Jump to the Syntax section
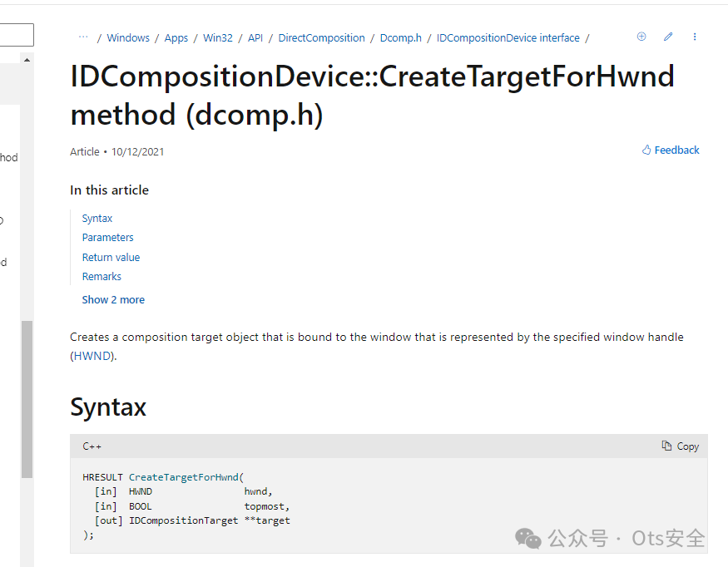This screenshot has width=728, height=567. tap(97, 218)
